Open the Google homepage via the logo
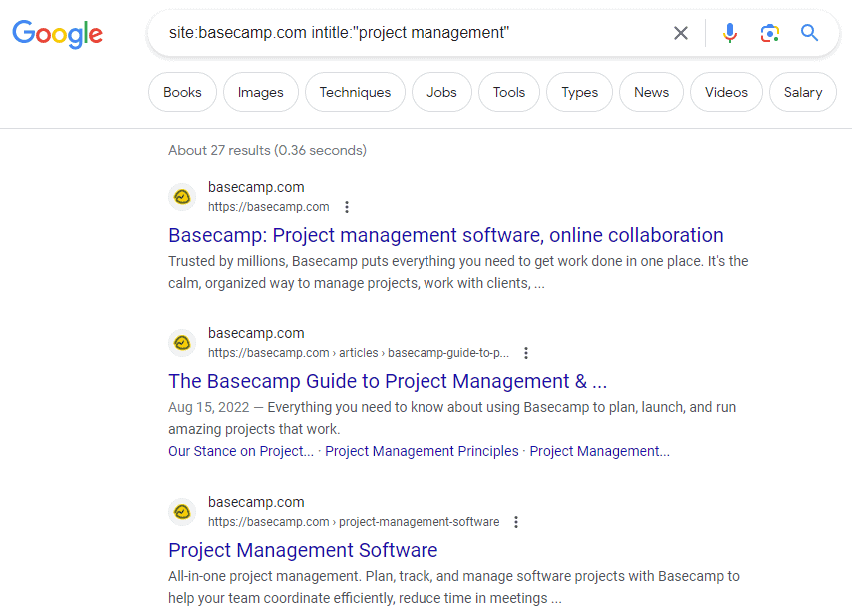852x616 pixels. (57, 34)
